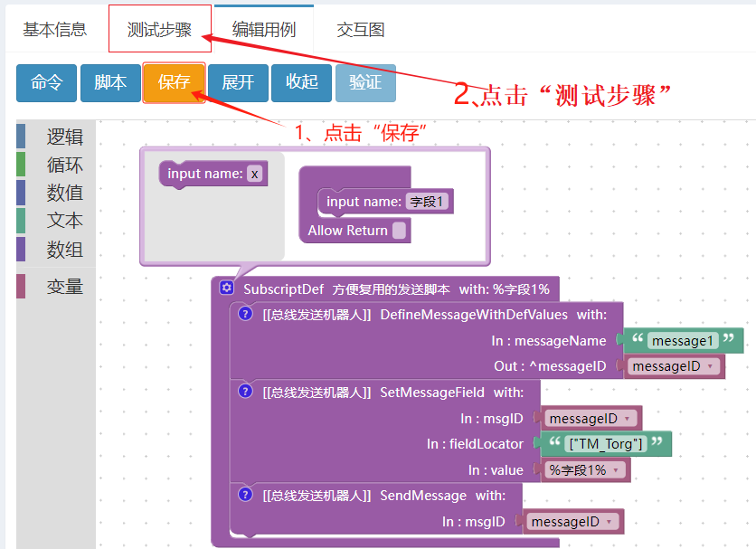Click the 命令 button
Viewport: 756px width, 549px height.
(x=46, y=83)
